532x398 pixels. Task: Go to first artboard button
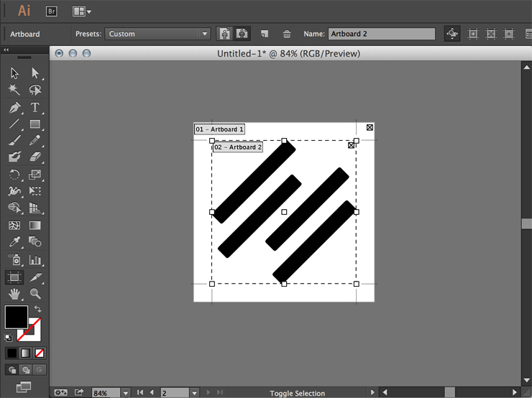pos(139,392)
